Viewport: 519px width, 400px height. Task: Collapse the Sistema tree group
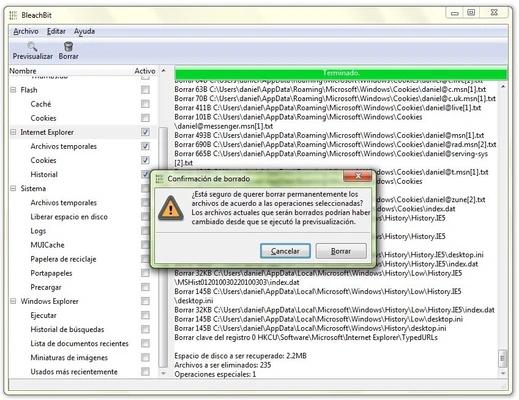click(x=13, y=188)
